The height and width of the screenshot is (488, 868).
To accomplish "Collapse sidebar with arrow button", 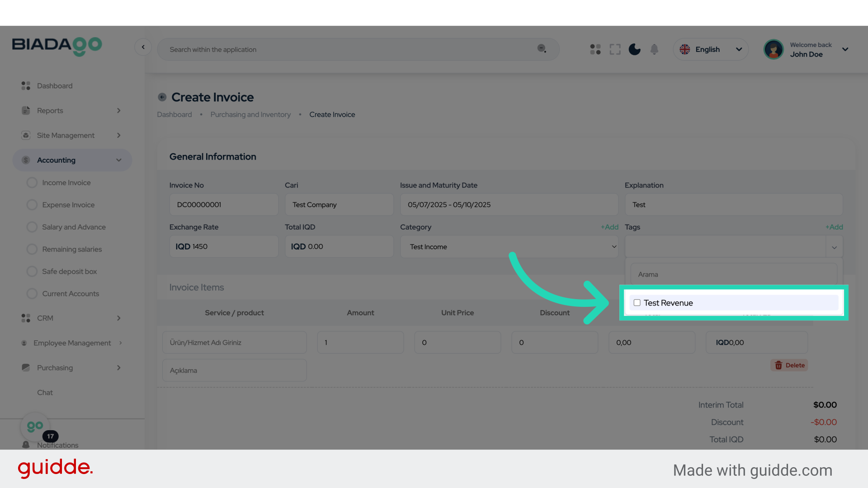I will point(143,47).
